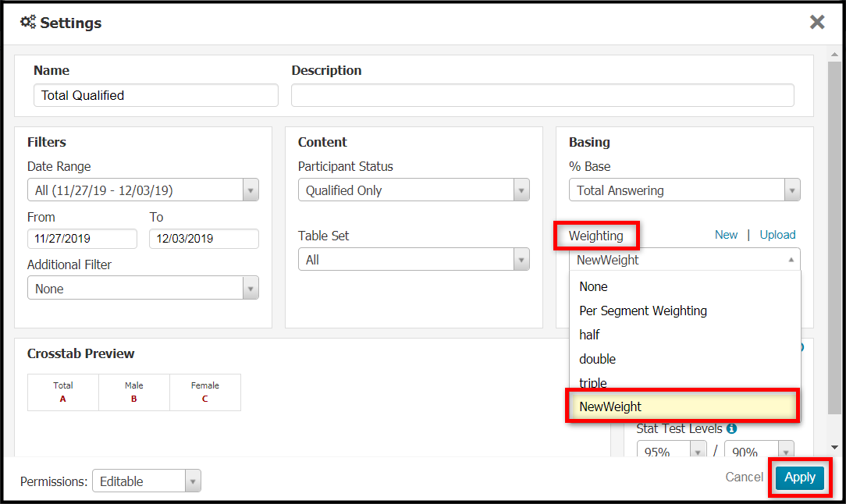Click the scrollbar down arrow
The height and width of the screenshot is (504, 846).
(834, 447)
